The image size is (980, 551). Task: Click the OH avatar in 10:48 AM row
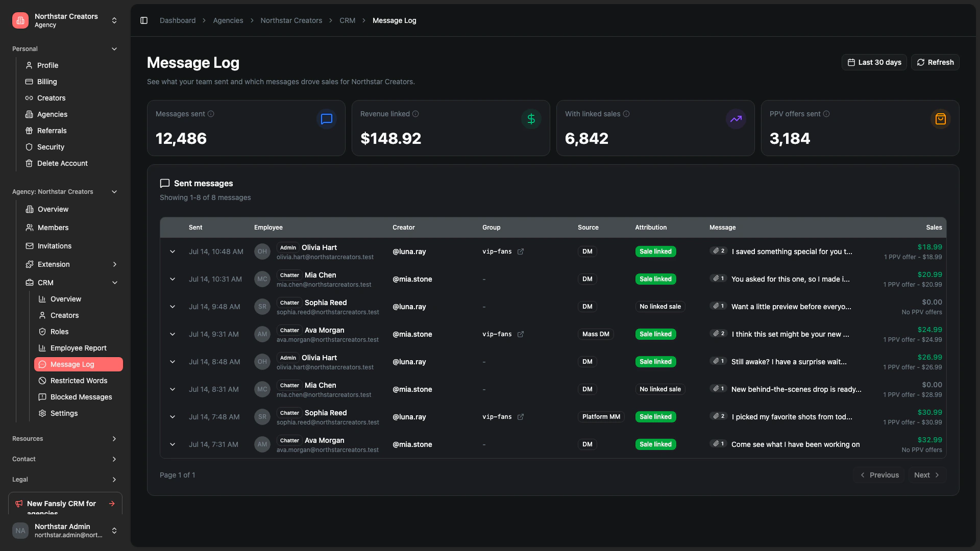coord(262,252)
